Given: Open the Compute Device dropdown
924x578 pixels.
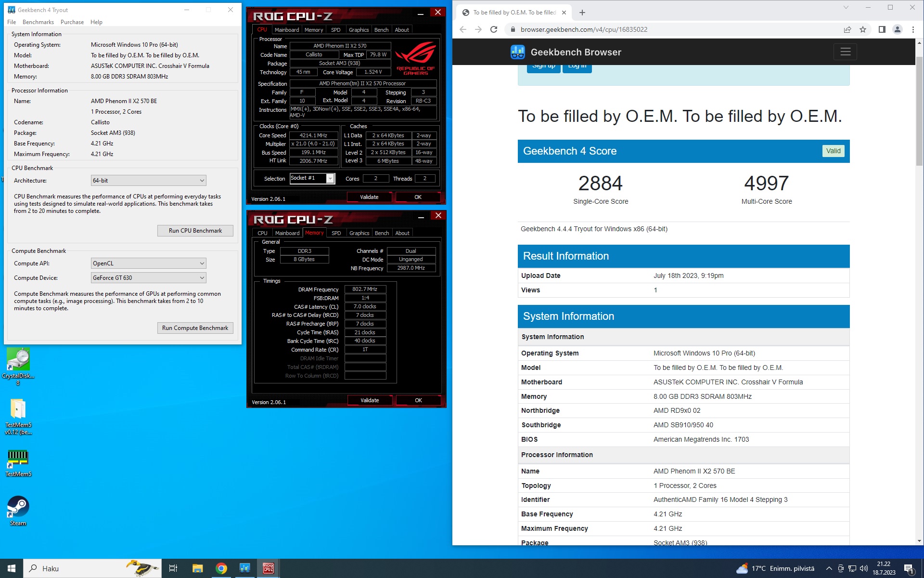Looking at the screenshot, I should click(x=149, y=277).
